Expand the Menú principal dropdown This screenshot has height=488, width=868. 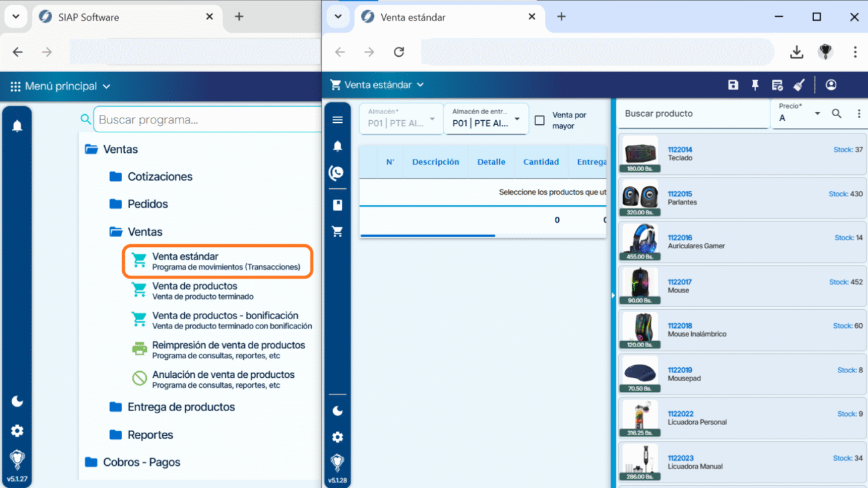(x=61, y=86)
